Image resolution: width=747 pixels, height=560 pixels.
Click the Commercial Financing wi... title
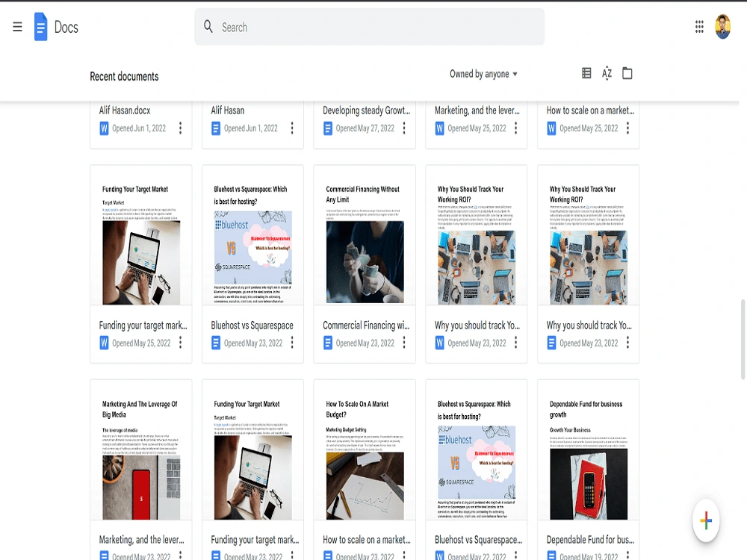(x=366, y=326)
